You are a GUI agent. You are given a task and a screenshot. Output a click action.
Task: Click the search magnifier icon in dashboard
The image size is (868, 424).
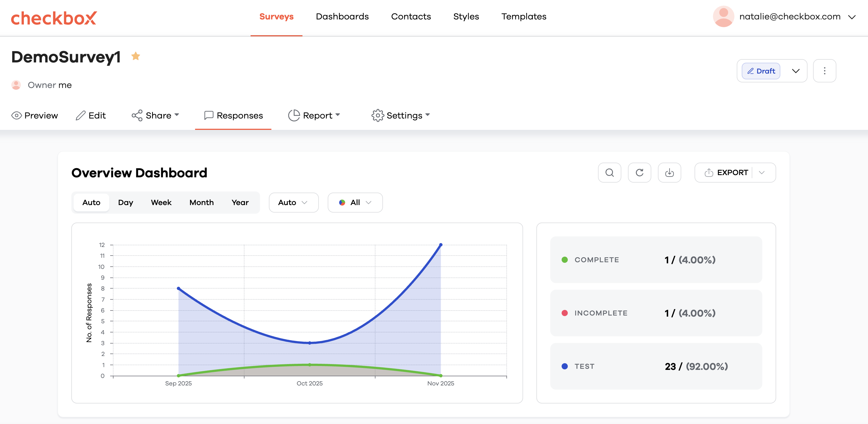click(x=609, y=173)
